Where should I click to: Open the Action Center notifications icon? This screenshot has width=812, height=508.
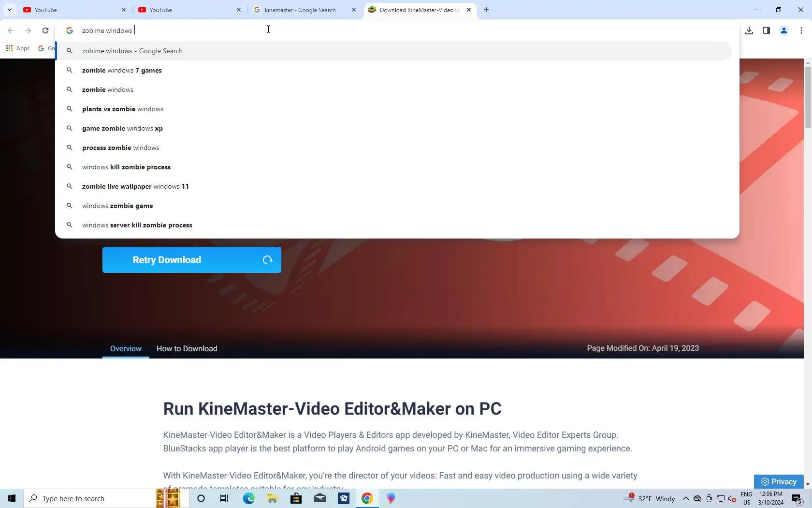pyautogui.click(x=797, y=498)
